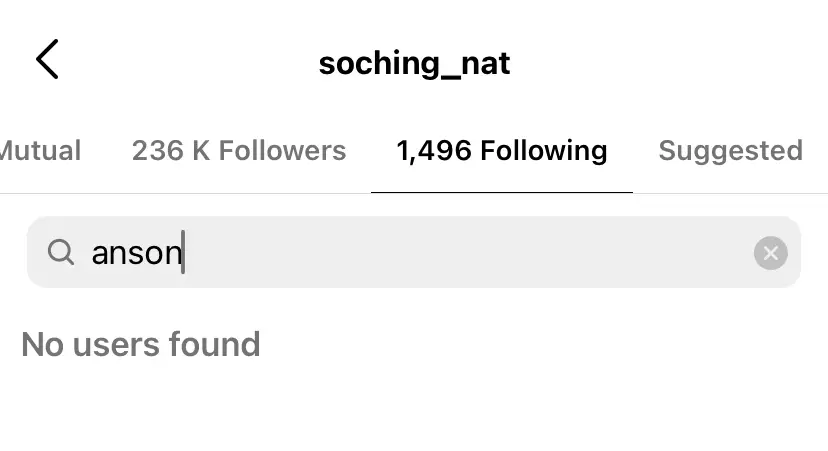Click the search glass beside anson text
Image resolution: width=828 pixels, height=451 pixels.
coord(61,252)
